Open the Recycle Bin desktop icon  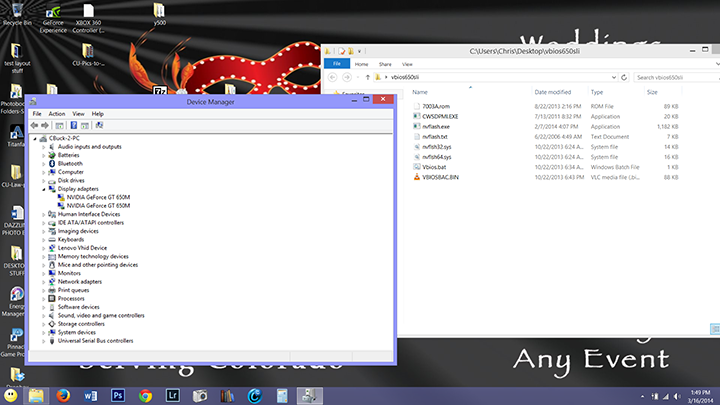pos(17,14)
